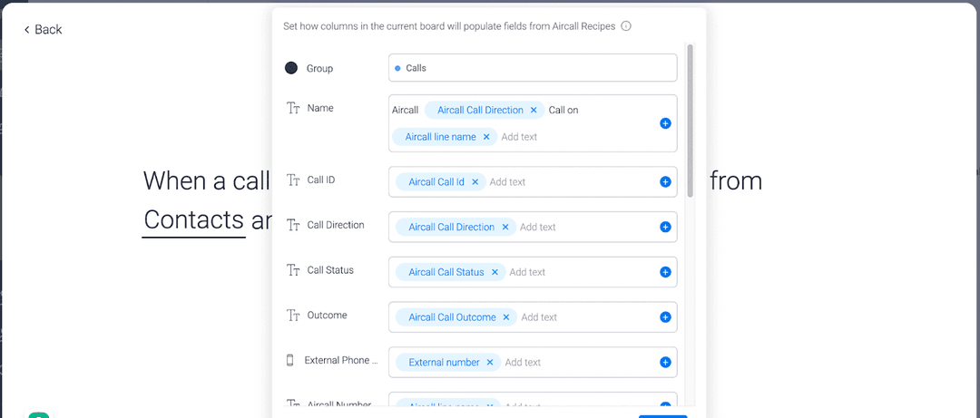
Task: Open the Group Calls dropdown
Action: (533, 68)
